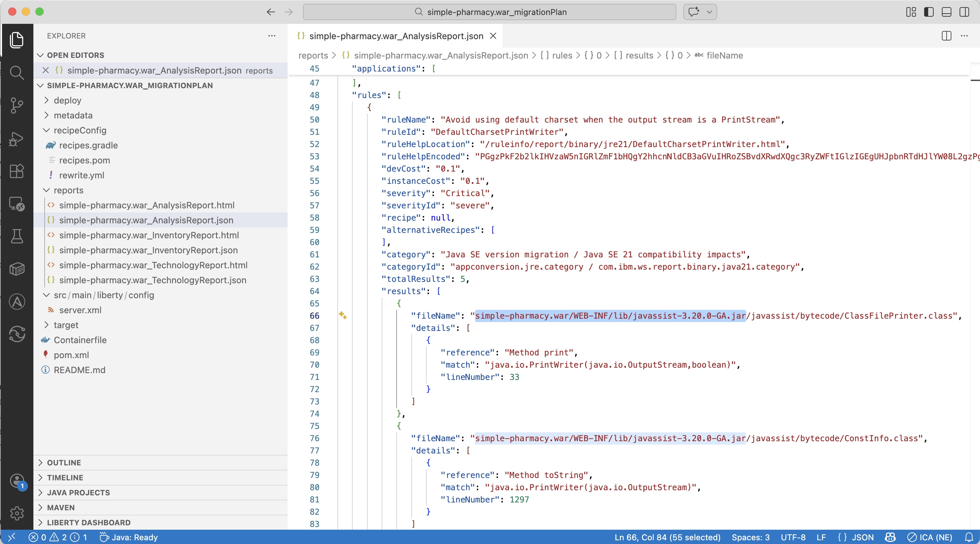Toggle the primary side bar
The height and width of the screenshot is (544, 980).
(929, 12)
